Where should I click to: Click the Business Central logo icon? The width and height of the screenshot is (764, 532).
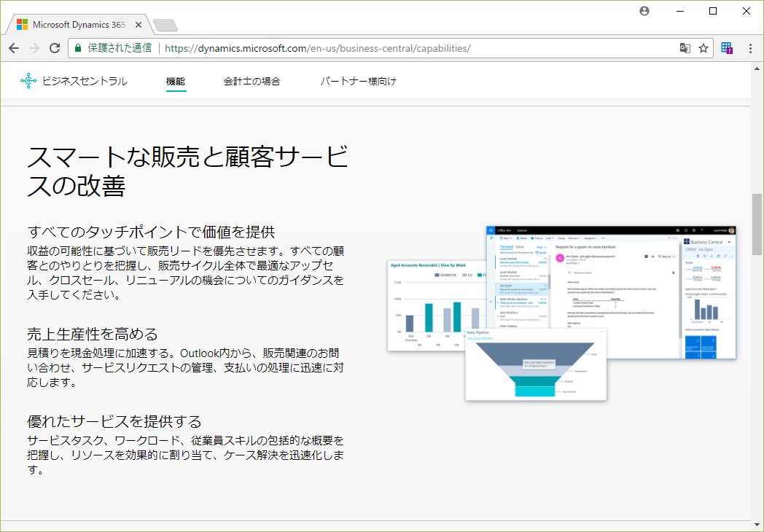(28, 81)
